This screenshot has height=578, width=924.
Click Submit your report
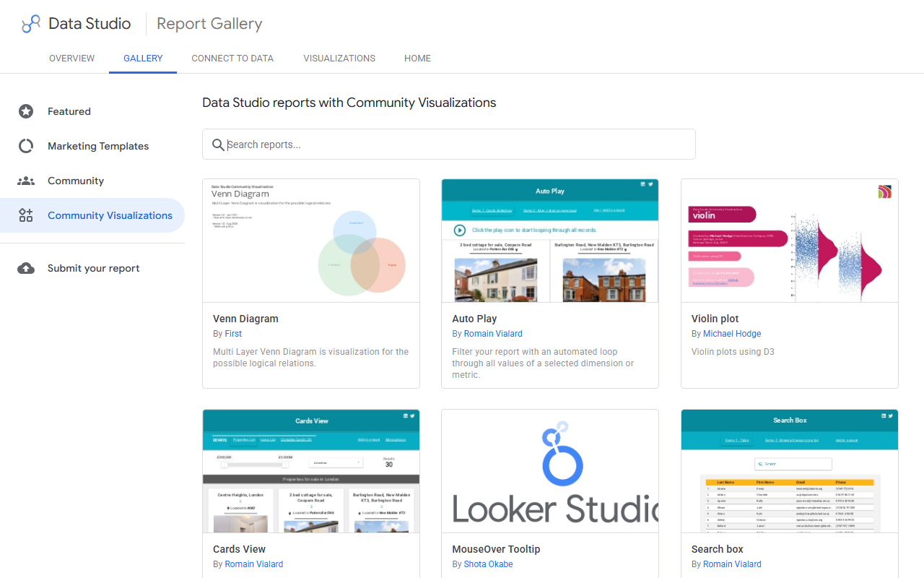tap(92, 268)
